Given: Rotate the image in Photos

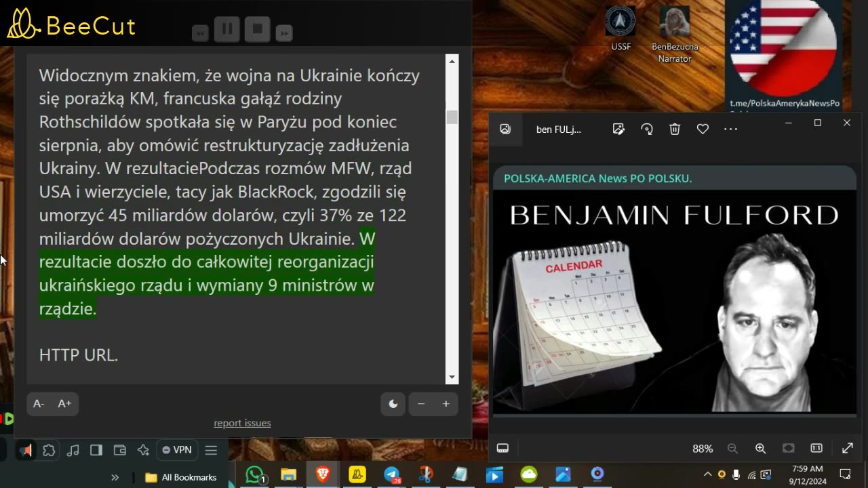Looking at the screenshot, I should 647,129.
